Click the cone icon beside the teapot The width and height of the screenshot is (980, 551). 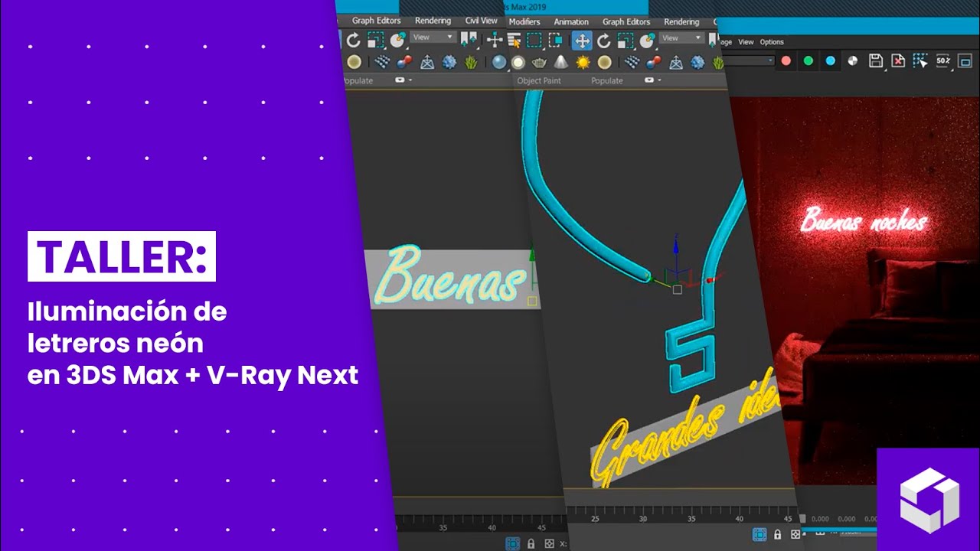click(561, 62)
